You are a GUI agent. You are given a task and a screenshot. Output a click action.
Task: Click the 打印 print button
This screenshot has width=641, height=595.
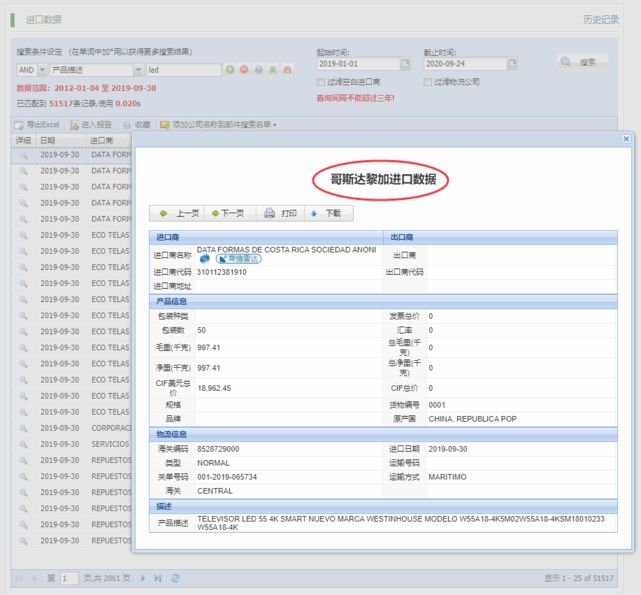[x=280, y=213]
